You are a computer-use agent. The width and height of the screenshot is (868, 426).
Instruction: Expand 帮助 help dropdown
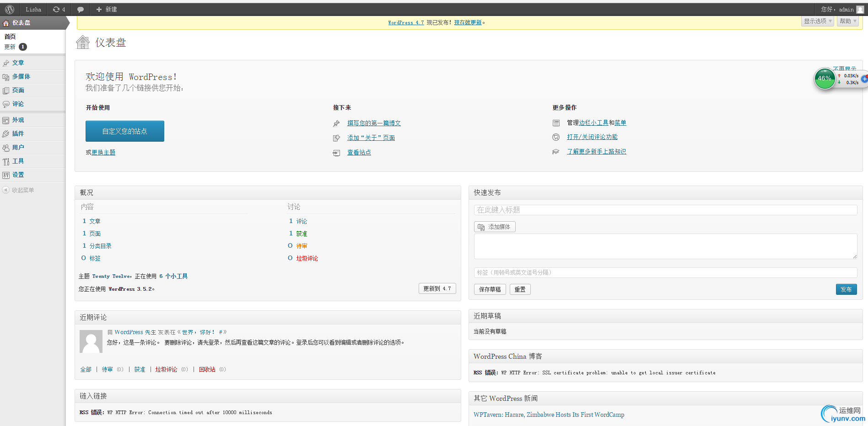(x=848, y=21)
